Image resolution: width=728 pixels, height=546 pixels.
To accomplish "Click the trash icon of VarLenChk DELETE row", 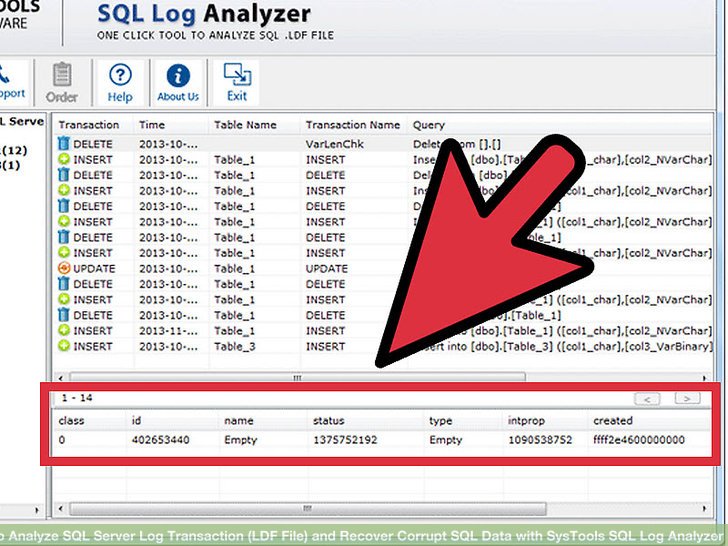I will 64,143.
